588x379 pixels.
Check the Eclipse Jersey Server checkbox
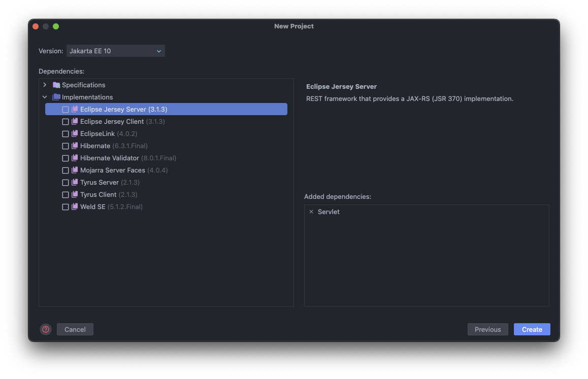(65, 109)
